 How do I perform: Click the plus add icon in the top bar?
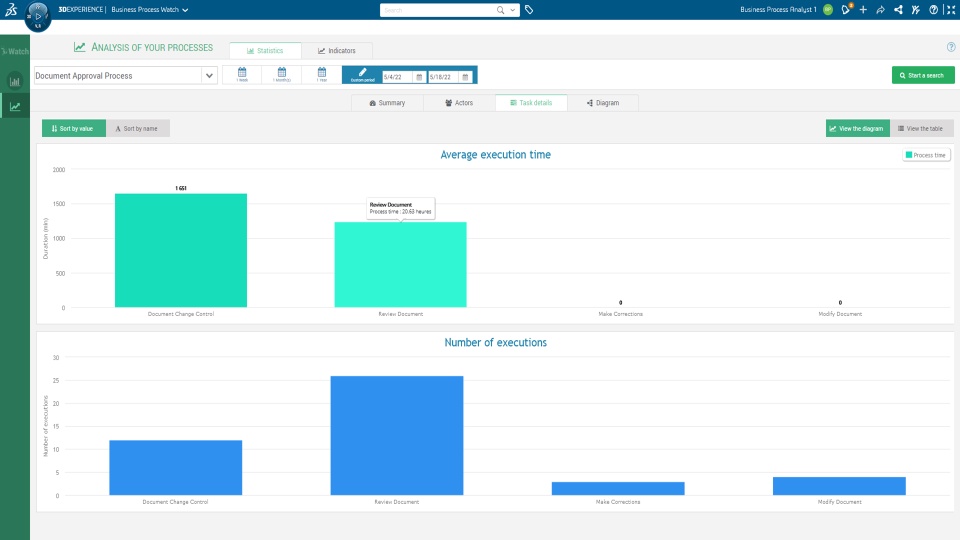click(863, 10)
